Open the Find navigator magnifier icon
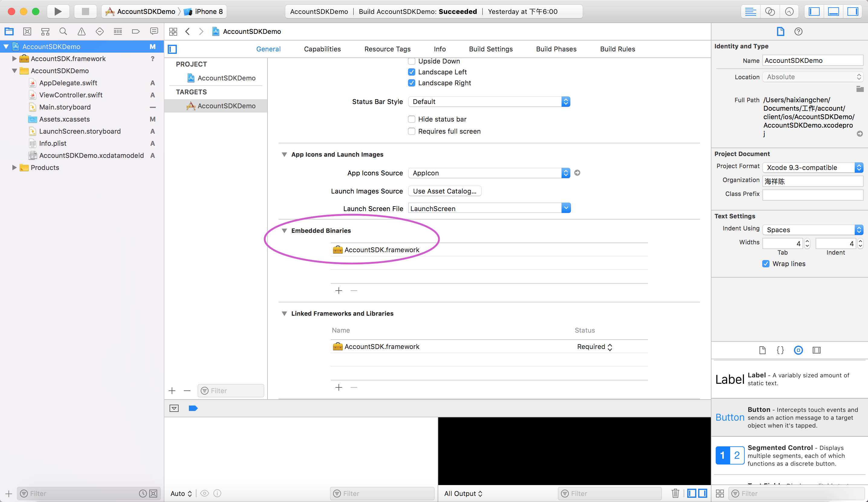Image resolution: width=868 pixels, height=502 pixels. pos(63,31)
